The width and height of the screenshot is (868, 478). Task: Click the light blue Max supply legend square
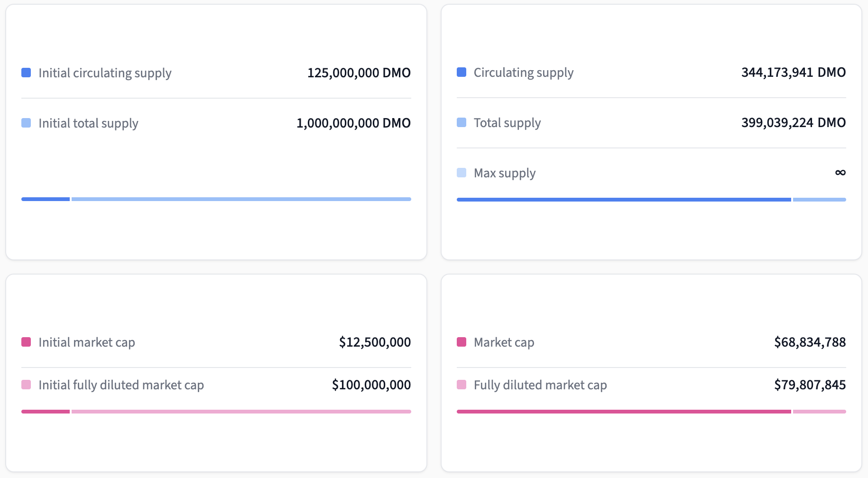pos(462,173)
